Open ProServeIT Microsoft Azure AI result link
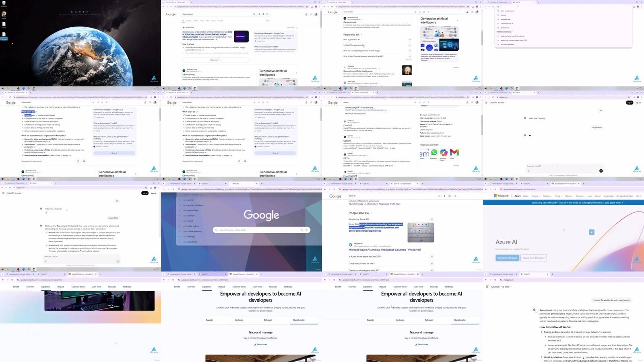This screenshot has height=362, width=644. 385,250
